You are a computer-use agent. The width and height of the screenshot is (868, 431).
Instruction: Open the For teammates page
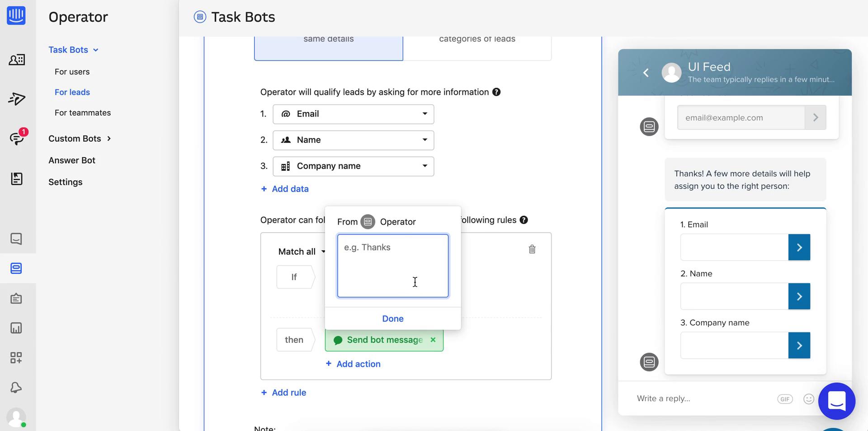(x=83, y=113)
